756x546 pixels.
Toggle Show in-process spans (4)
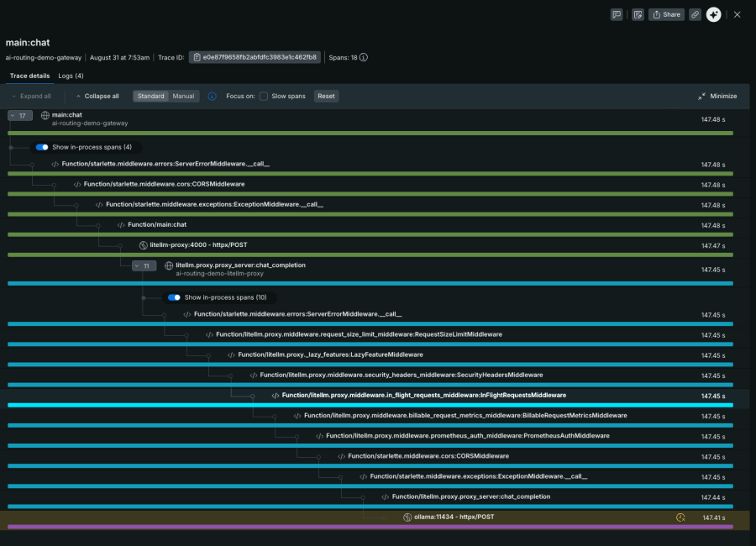[x=42, y=147]
